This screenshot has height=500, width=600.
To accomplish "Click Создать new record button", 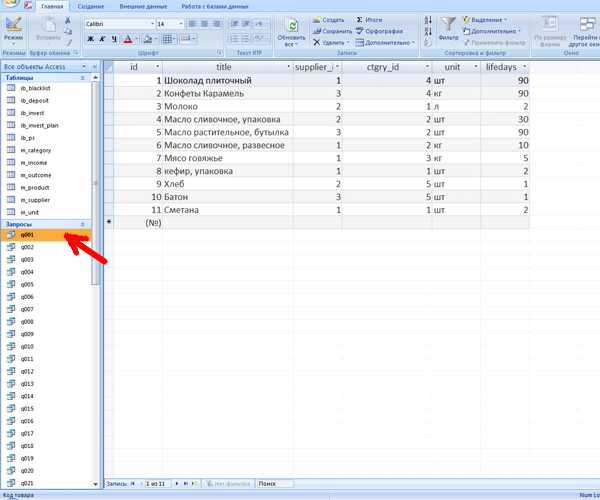I will (x=328, y=19).
